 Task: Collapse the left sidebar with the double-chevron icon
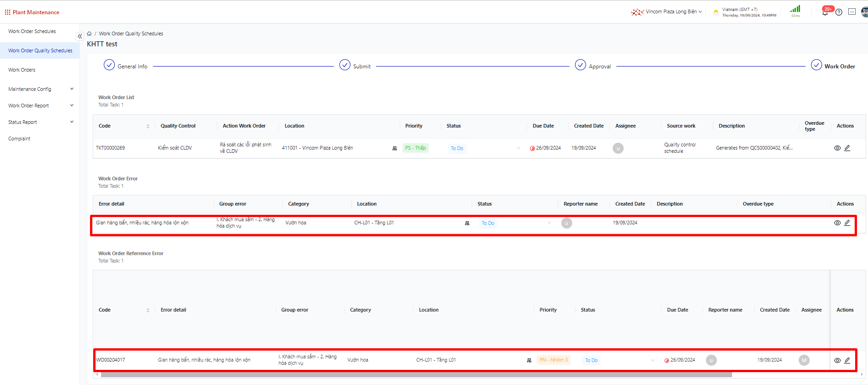click(x=80, y=36)
